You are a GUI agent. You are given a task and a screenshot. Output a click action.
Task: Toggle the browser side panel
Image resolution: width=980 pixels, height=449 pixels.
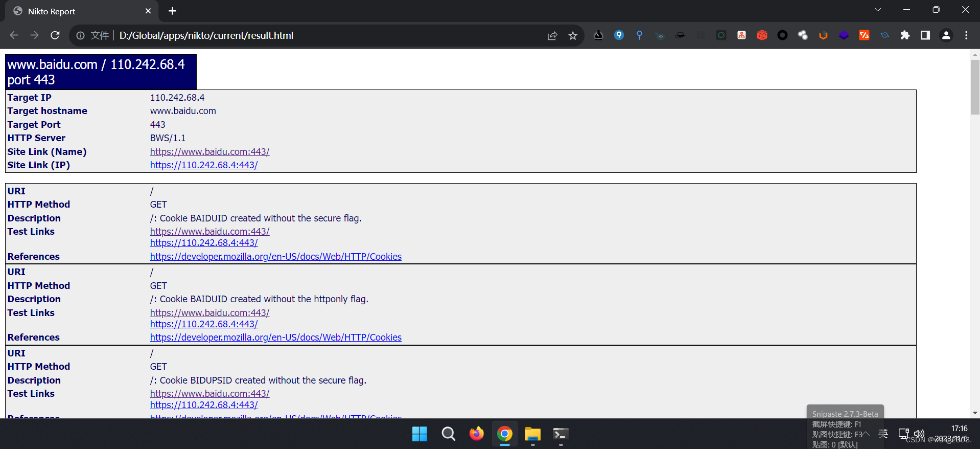point(925,35)
